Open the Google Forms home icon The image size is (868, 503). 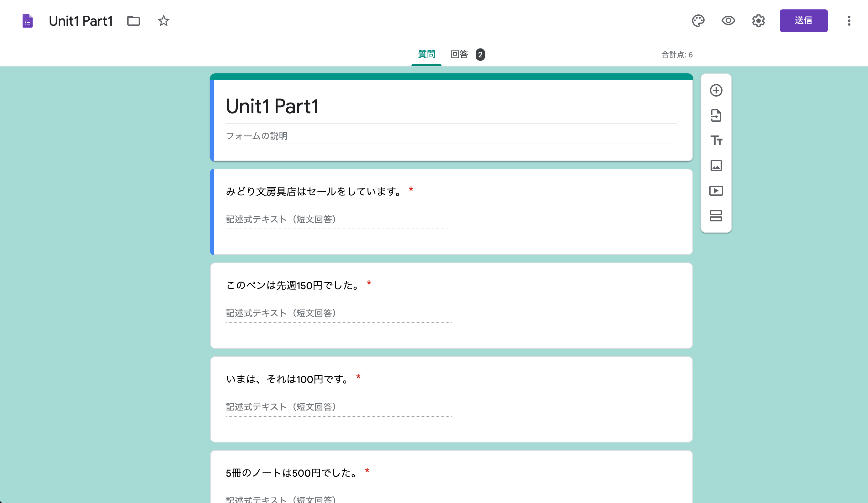click(28, 21)
